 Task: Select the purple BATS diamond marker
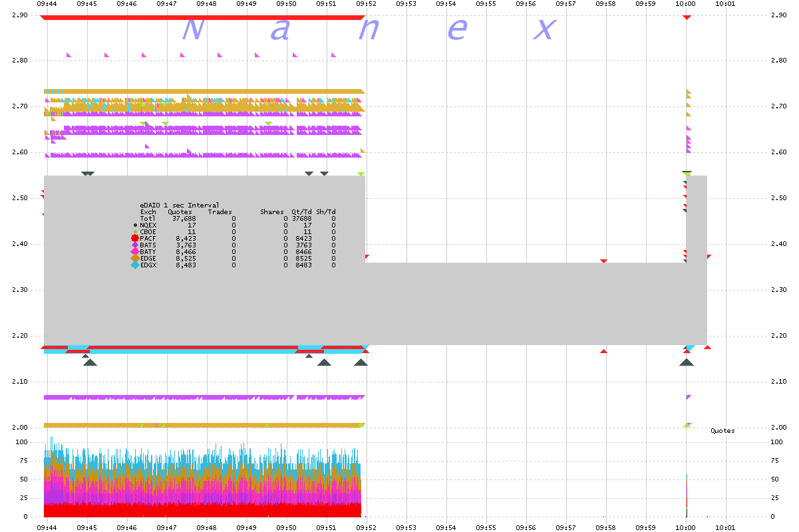pyautogui.click(x=135, y=245)
